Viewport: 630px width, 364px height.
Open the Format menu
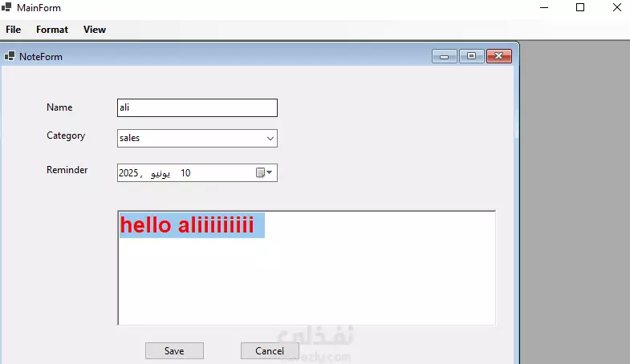(52, 30)
